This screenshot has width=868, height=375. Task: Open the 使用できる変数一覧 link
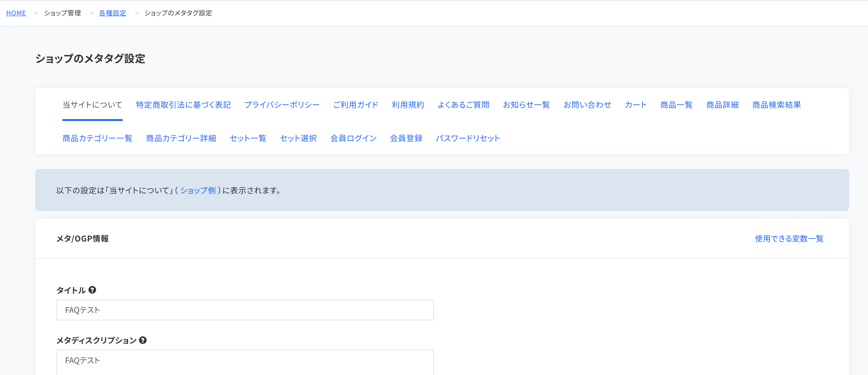click(789, 239)
